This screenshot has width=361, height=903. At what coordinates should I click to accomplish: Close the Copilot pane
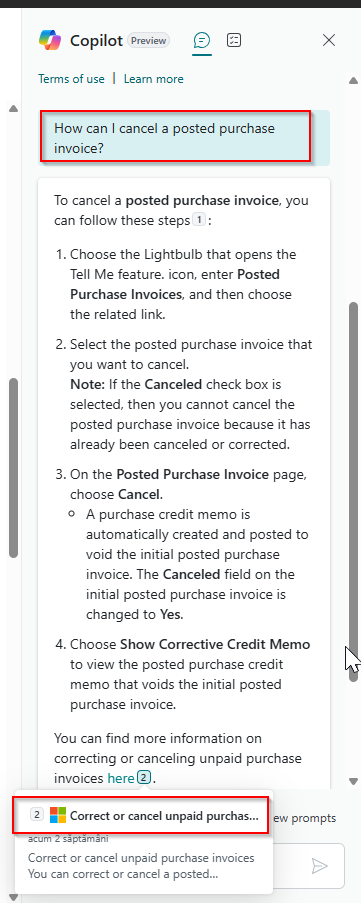point(329,40)
